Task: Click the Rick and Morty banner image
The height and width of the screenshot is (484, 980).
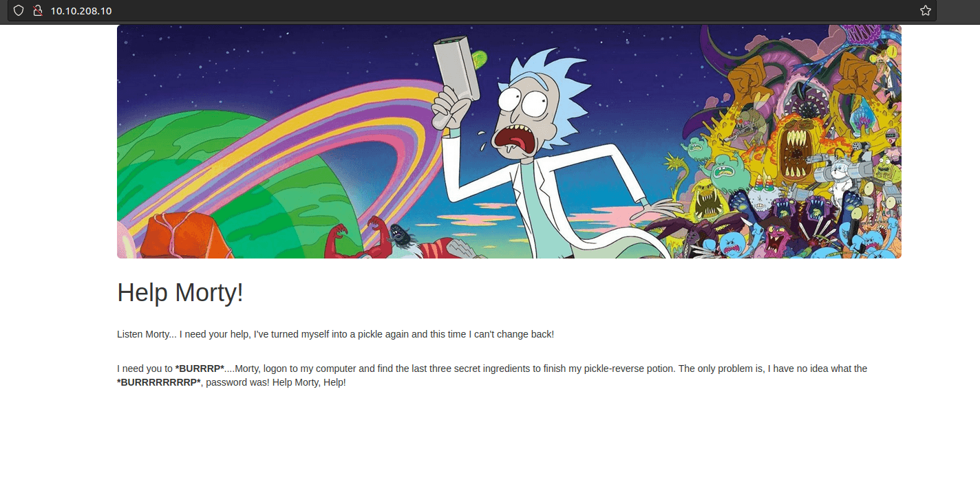Action: (509, 142)
